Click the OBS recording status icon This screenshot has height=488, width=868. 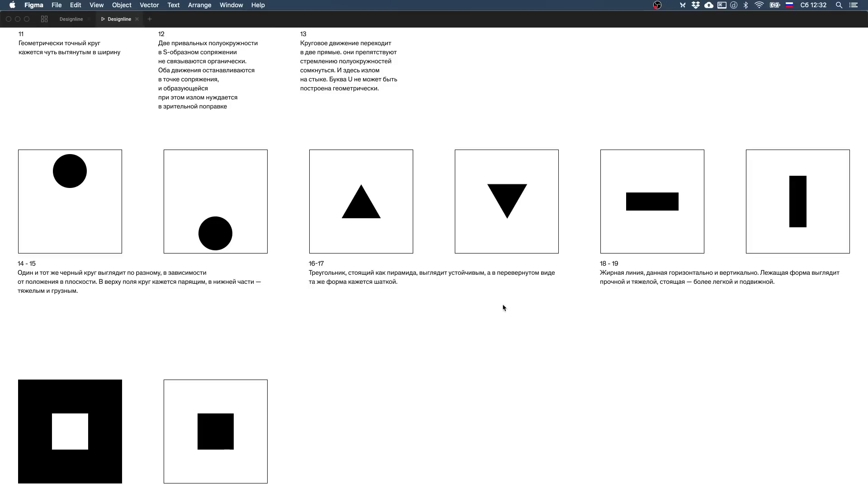[657, 5]
